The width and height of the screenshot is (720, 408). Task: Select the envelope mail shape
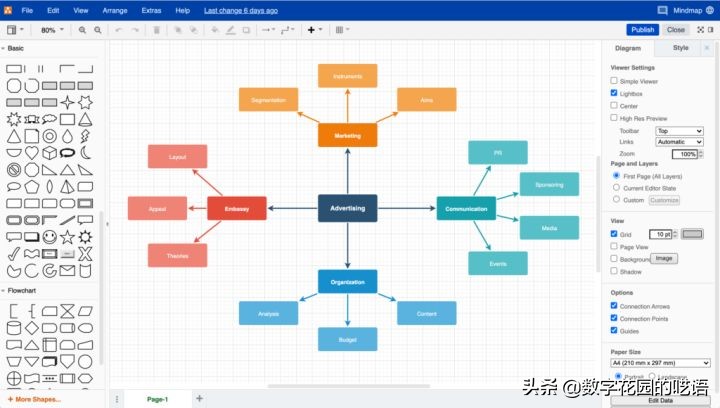tap(67, 271)
